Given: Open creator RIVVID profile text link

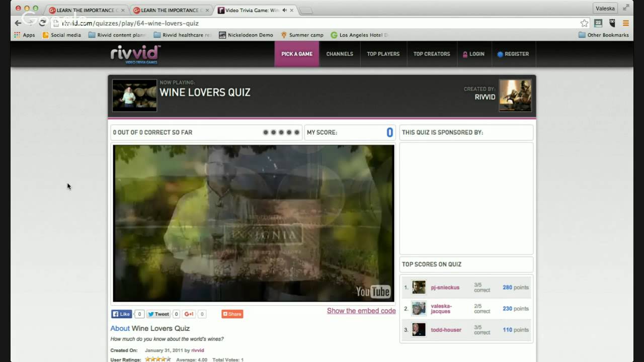Looking at the screenshot, I should point(485,97).
